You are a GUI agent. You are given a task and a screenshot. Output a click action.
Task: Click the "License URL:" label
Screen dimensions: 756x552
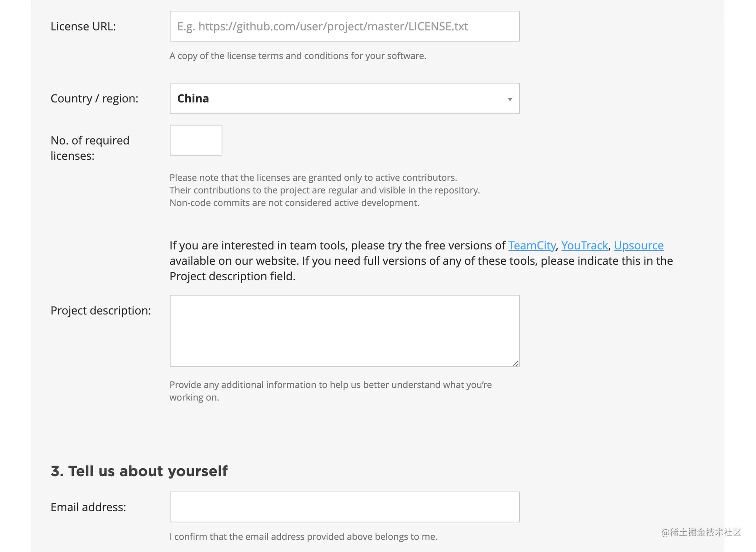pyautogui.click(x=83, y=26)
